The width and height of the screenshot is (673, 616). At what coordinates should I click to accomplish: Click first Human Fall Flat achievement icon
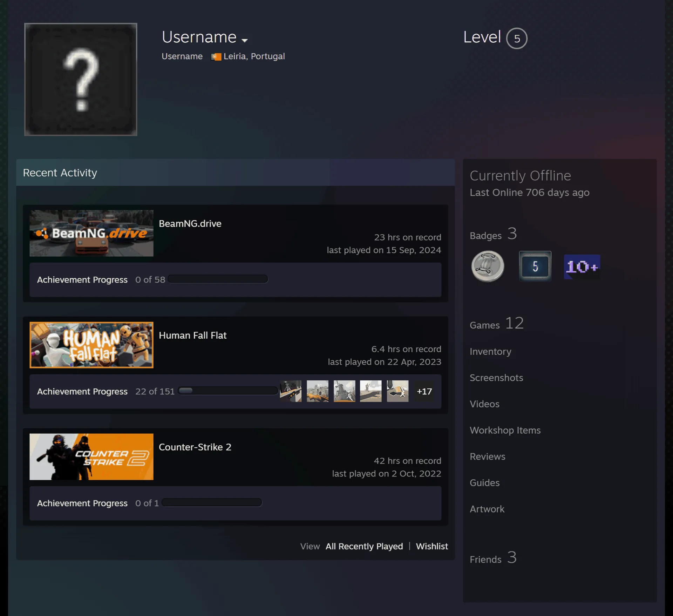(291, 391)
